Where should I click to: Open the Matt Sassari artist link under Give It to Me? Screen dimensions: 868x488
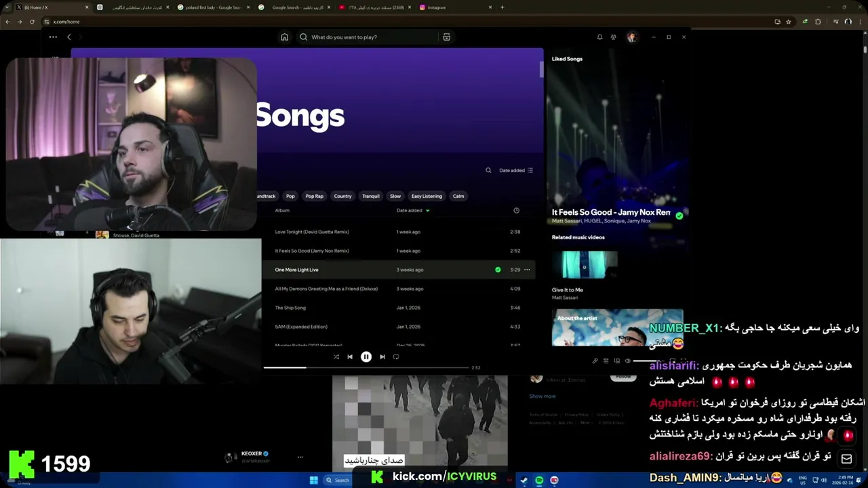(x=565, y=298)
